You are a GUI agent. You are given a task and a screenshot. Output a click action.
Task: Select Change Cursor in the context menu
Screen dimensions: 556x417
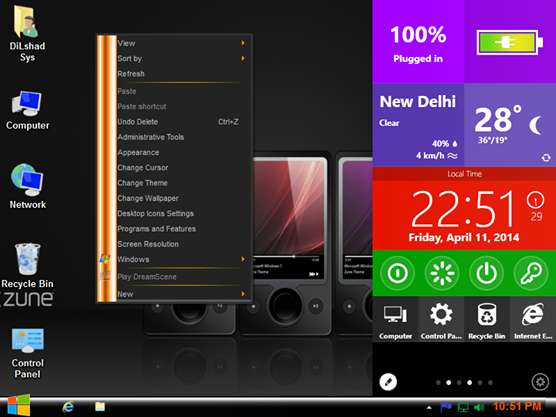point(181,168)
